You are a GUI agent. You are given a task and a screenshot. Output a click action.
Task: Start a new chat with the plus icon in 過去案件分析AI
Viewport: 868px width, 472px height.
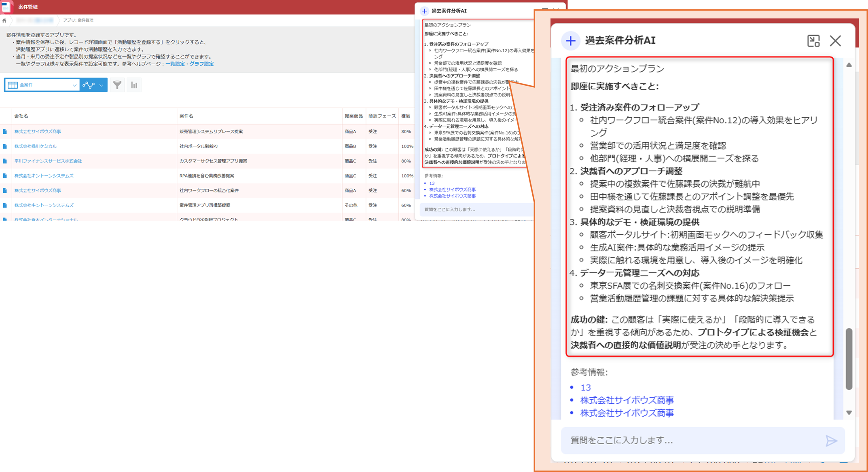coord(571,40)
